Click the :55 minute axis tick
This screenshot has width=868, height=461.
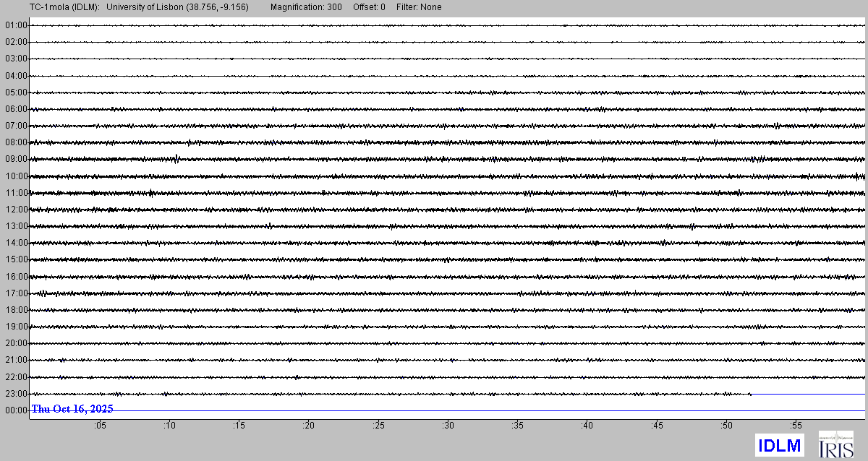click(x=796, y=426)
